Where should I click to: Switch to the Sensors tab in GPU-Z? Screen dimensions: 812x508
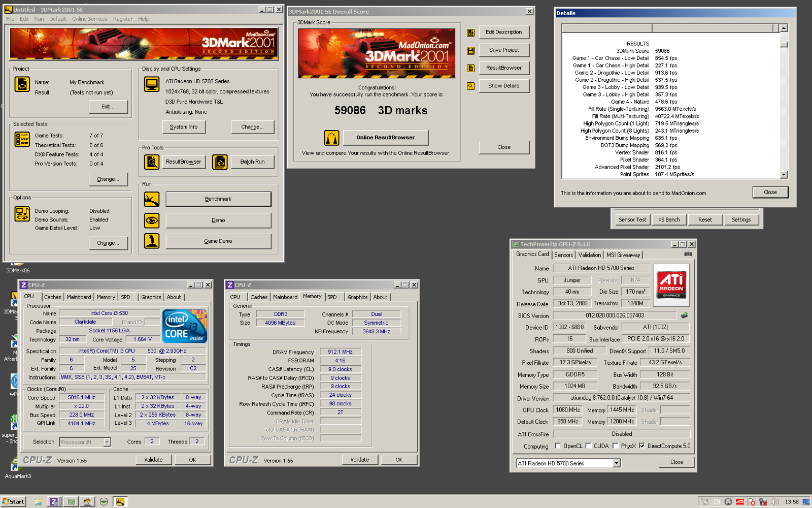[x=563, y=255]
